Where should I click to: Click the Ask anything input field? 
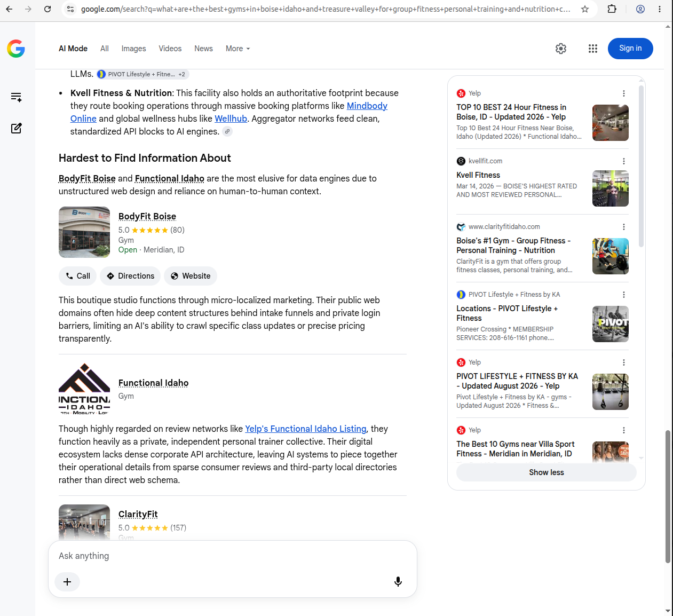[x=232, y=556]
